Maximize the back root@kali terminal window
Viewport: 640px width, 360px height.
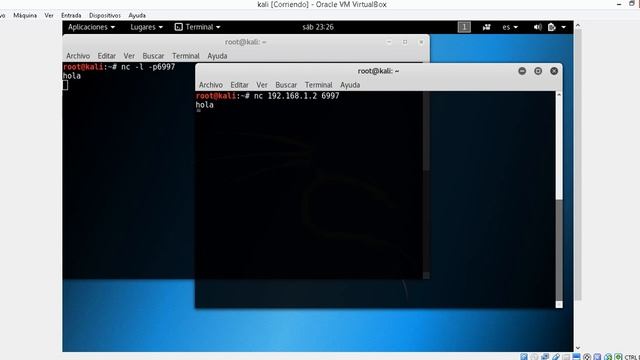(405, 42)
